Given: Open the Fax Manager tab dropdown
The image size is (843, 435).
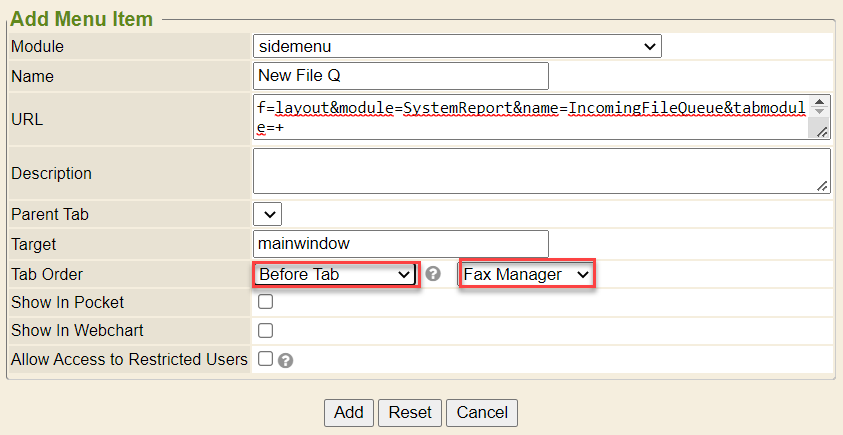Looking at the screenshot, I should 526,274.
